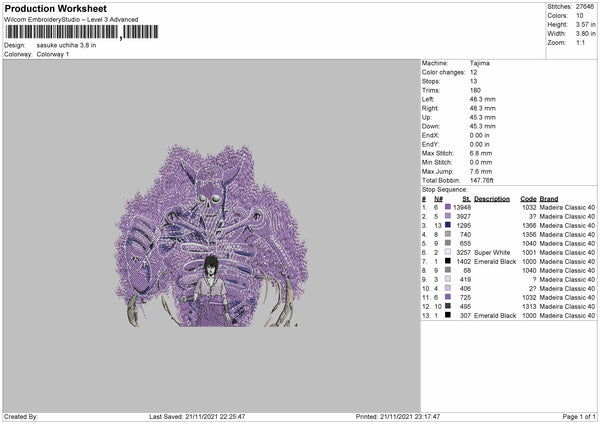Click the Page 1 of 1 footer text
600x424 pixels.
[x=579, y=416]
